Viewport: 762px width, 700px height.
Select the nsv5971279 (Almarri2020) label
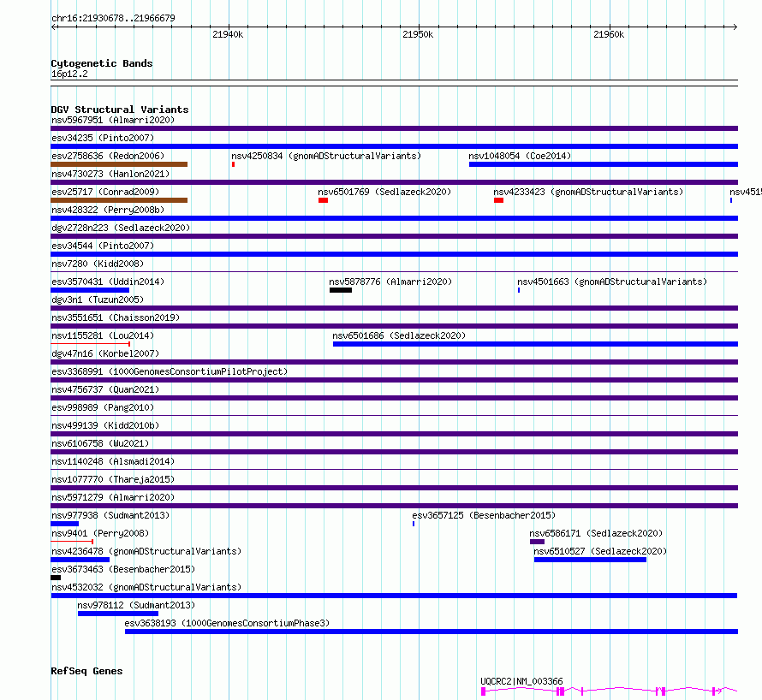click(x=113, y=497)
